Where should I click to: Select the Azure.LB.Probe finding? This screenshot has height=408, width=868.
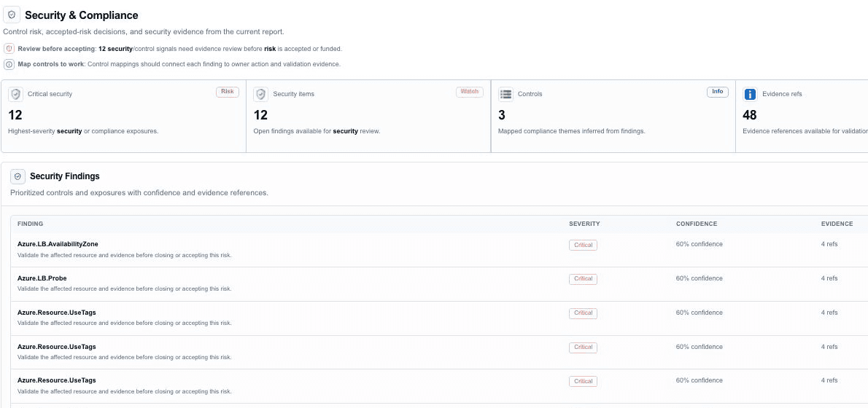point(42,278)
